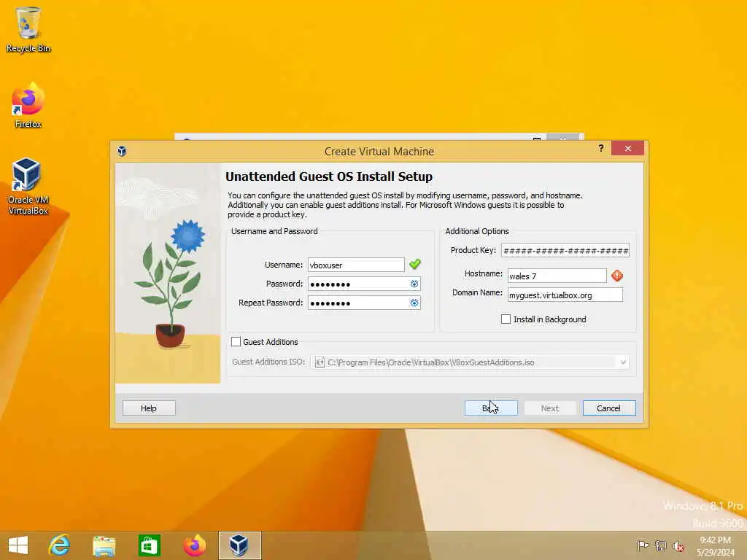Click the 'Domain Name:' label
The image size is (747, 560).
coord(477,292)
